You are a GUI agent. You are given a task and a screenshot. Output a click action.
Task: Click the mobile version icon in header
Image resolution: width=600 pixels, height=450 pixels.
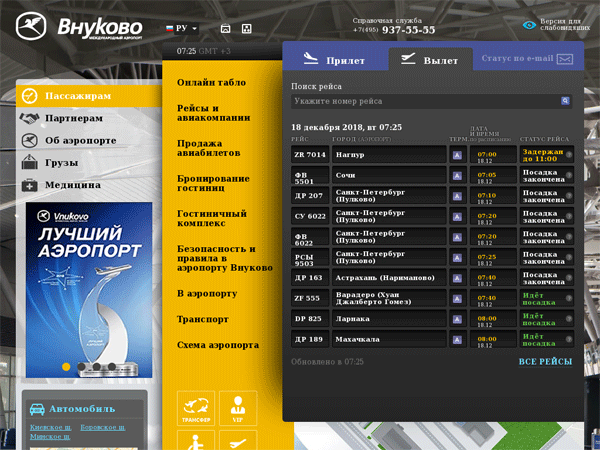point(225,28)
